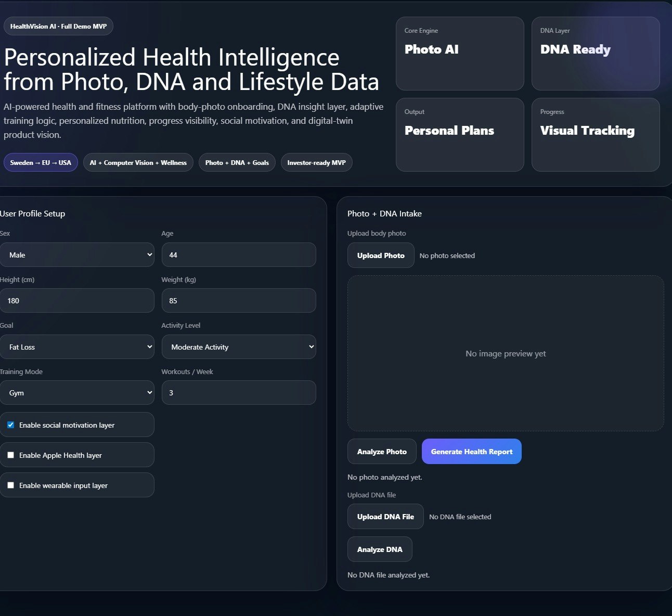Screen dimensions: 672x616
Task: Click the Upload DNA File button
Action: [385, 516]
